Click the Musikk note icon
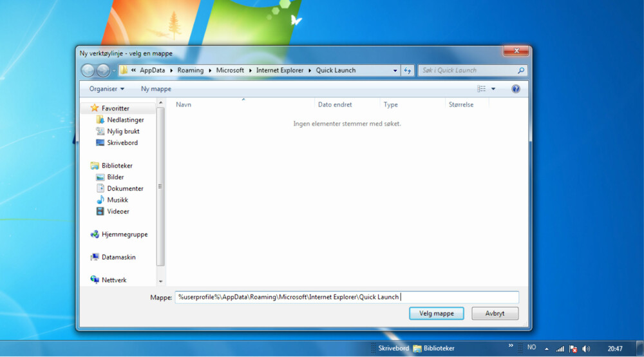This screenshot has width=644, height=357. point(100,200)
